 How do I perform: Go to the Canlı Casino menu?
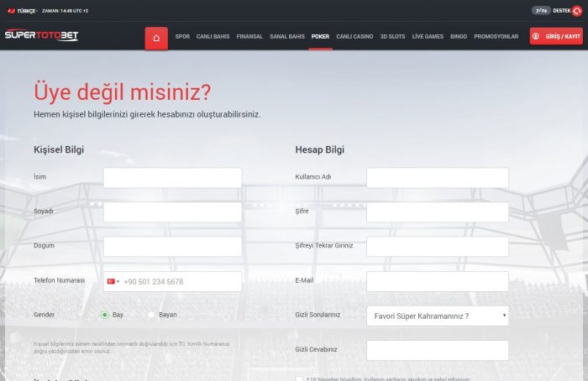(354, 37)
